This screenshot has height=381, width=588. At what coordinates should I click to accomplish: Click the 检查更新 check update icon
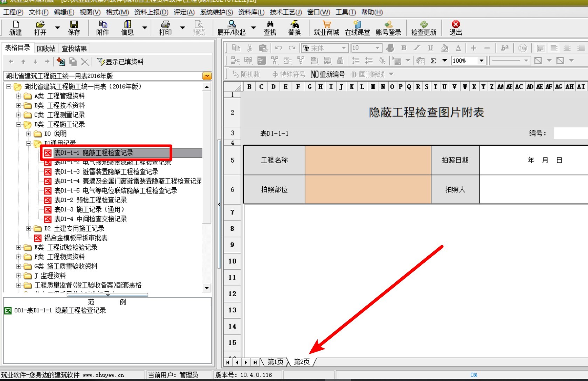[424, 28]
